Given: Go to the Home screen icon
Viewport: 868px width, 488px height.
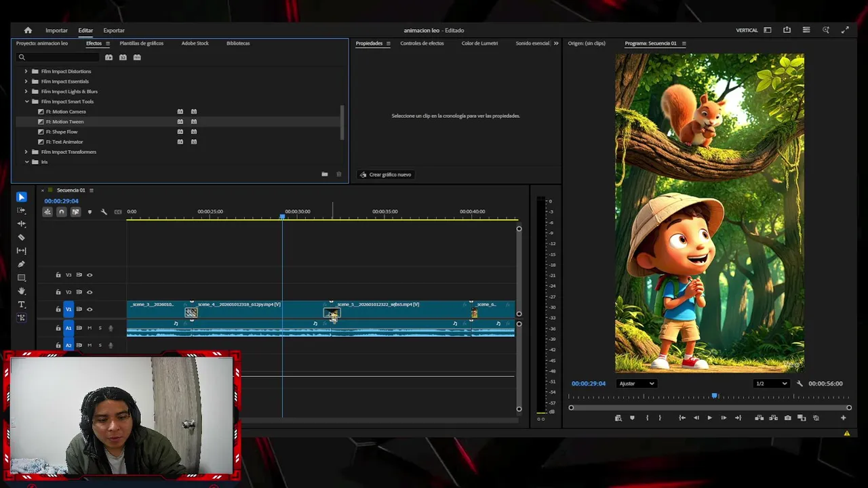Looking at the screenshot, I should pos(28,30).
